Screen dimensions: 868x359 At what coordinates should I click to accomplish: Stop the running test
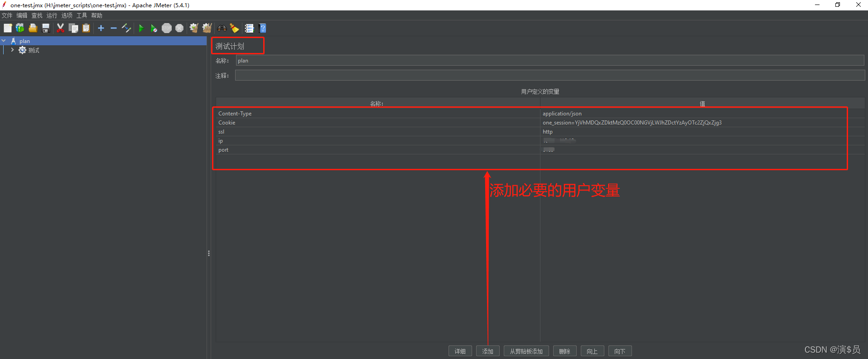pos(167,28)
